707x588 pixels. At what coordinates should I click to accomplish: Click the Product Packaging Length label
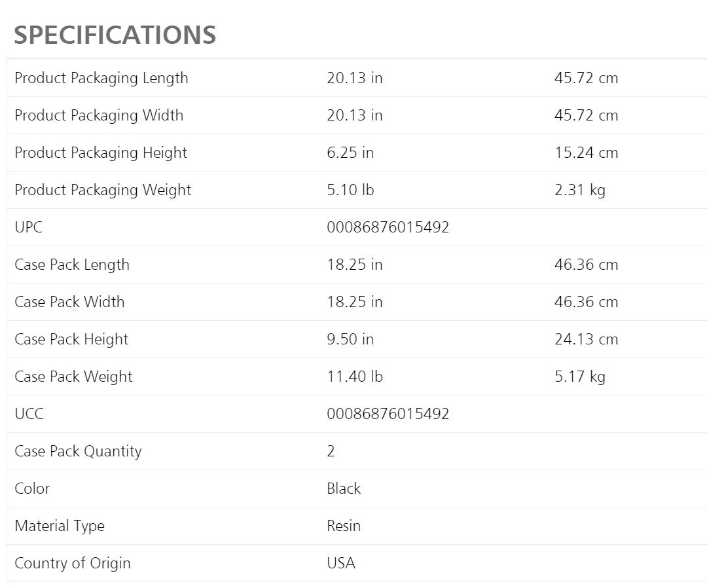[101, 78]
